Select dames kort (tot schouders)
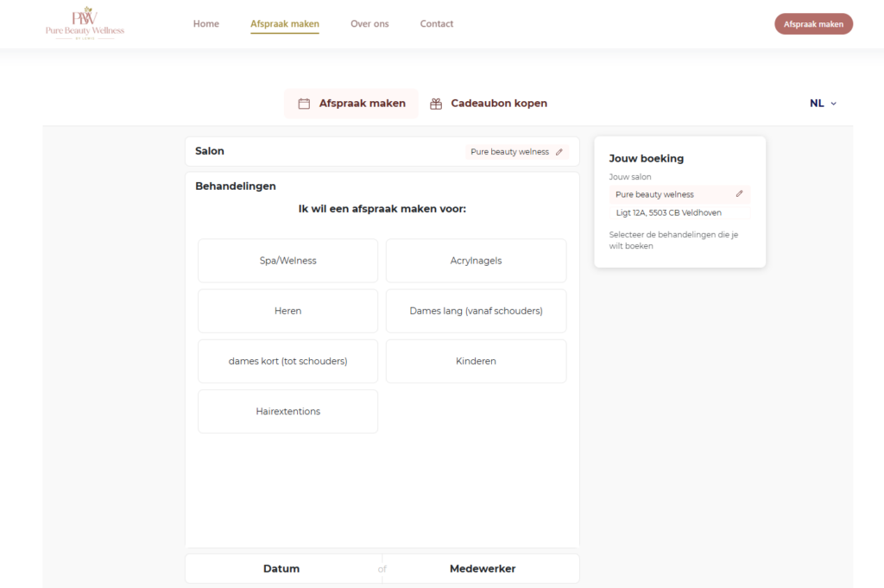The image size is (884, 588). coord(287,361)
